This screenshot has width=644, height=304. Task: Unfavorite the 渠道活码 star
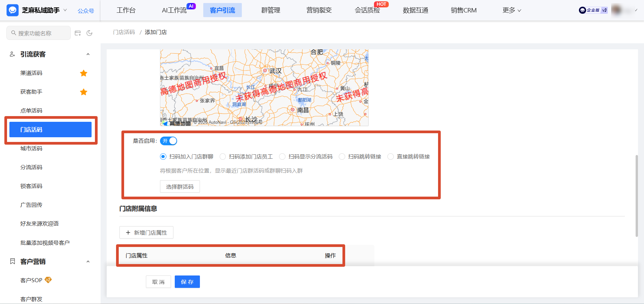click(84, 73)
